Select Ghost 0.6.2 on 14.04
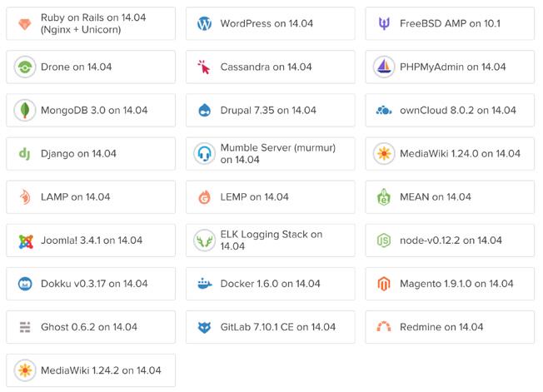 tap(91, 327)
